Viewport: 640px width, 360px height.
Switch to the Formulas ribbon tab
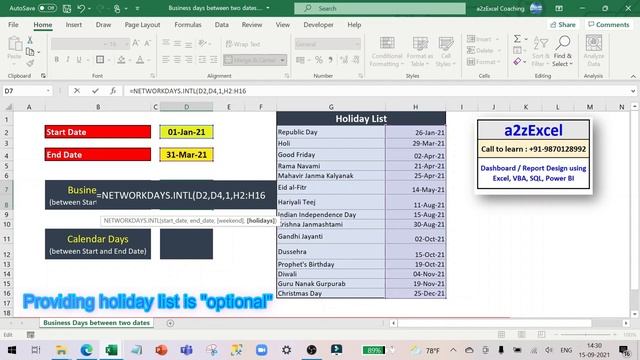pos(188,25)
